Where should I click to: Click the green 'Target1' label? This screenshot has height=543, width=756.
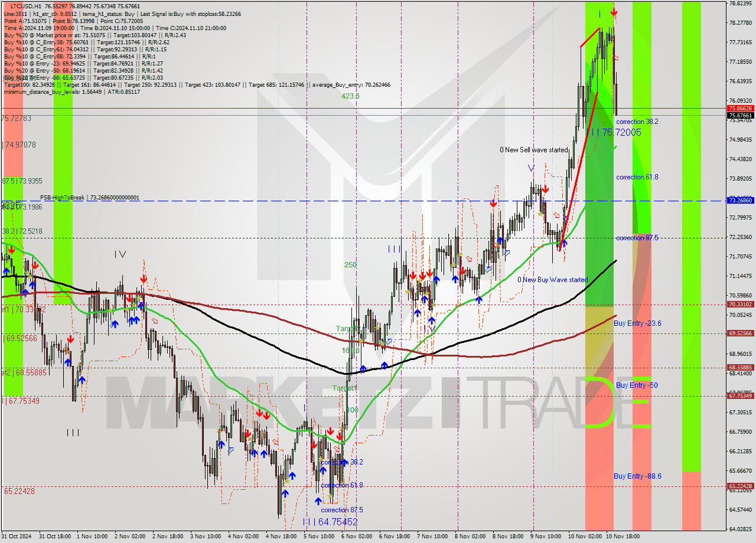(344, 388)
